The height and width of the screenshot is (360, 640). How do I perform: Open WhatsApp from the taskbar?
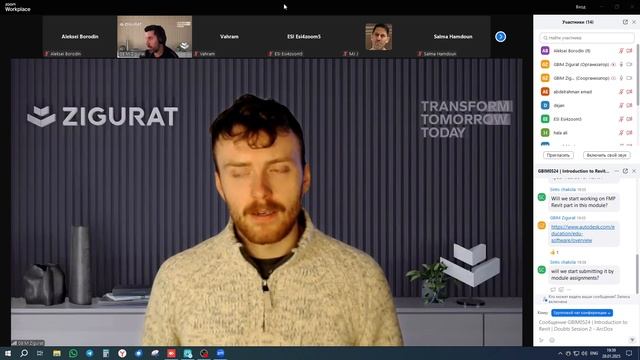click(x=73, y=353)
